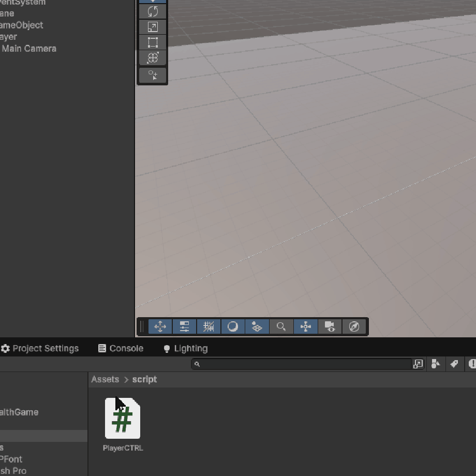The image size is (476, 476).
Task: Toggle the compass Navigation overlay icon
Action: (354, 326)
